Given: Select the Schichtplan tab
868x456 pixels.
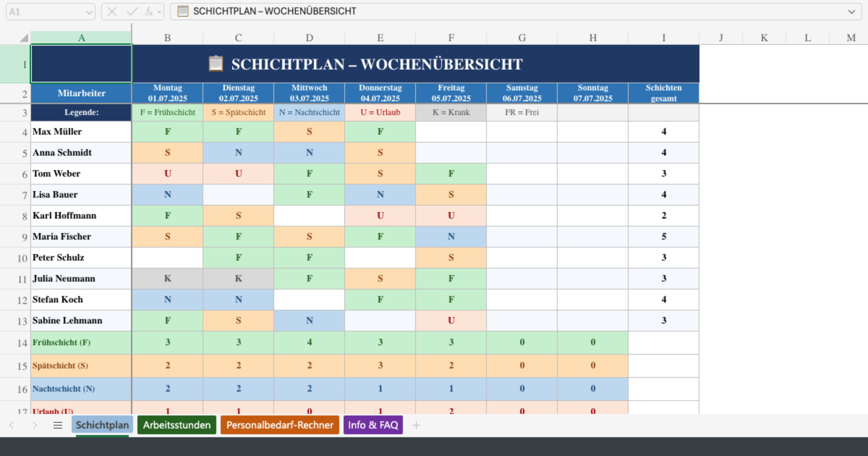Looking at the screenshot, I should (102, 425).
